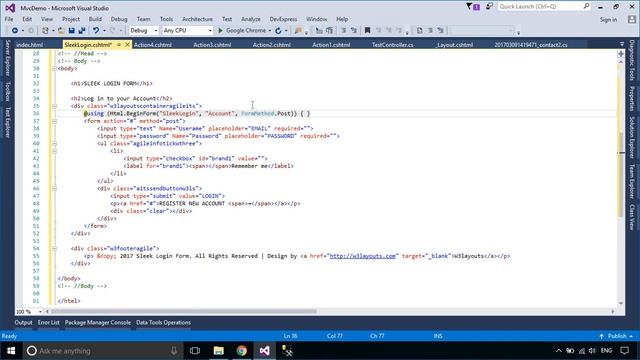The height and width of the screenshot is (360, 640).
Task: Open Task View on the taskbar
Action: click(195, 351)
